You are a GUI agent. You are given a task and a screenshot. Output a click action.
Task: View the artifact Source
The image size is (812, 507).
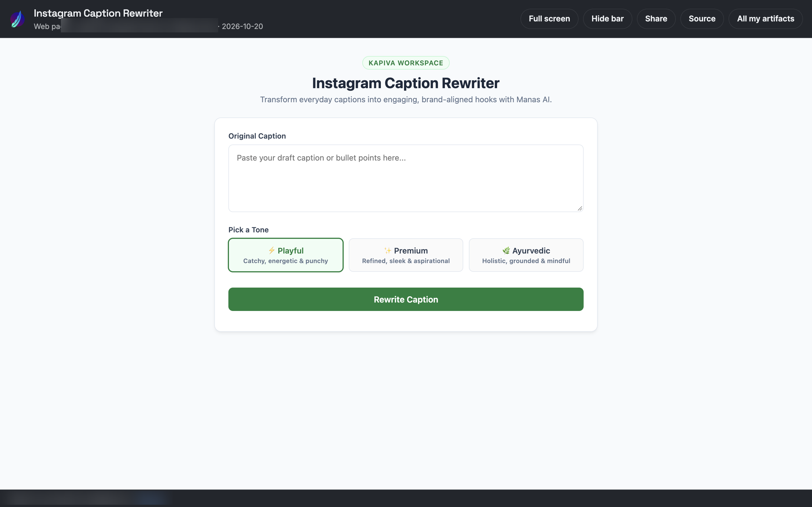702,19
